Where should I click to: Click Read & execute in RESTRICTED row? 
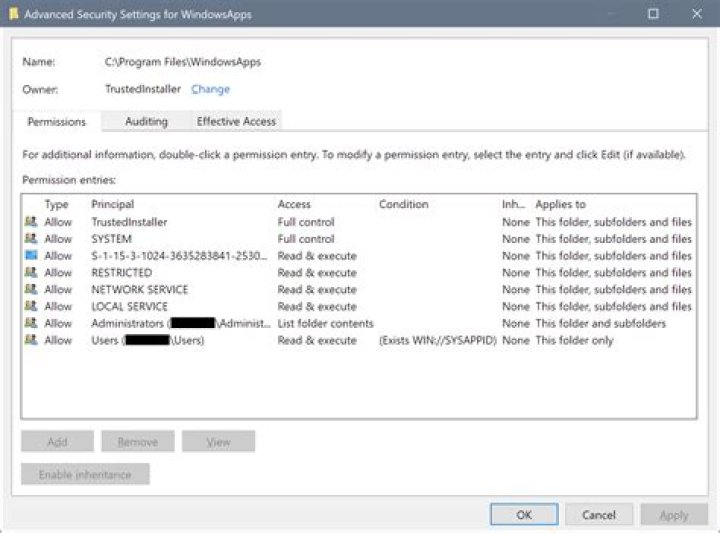pyautogui.click(x=317, y=273)
